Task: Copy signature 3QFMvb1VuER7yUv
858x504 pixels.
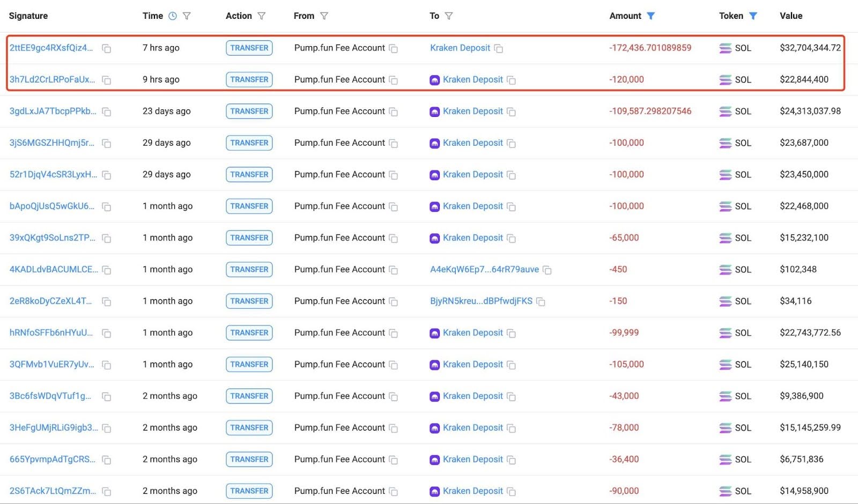Action: (x=107, y=365)
